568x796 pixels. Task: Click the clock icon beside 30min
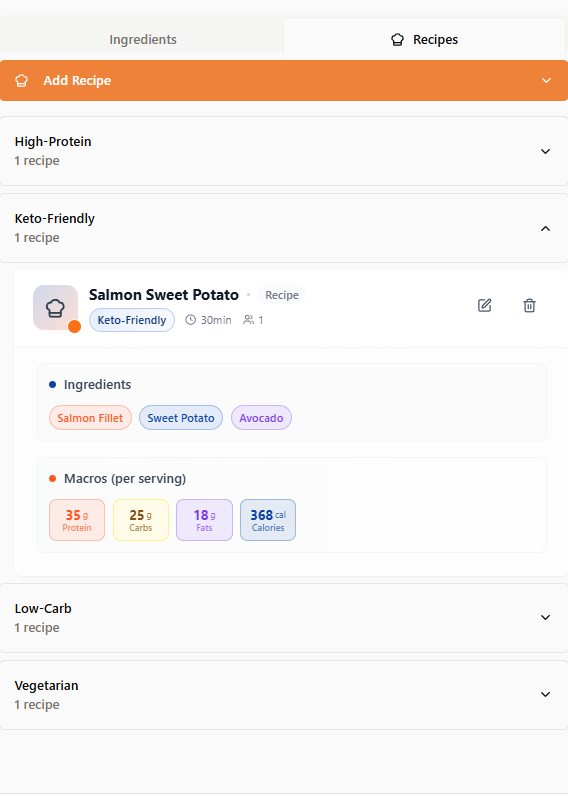click(x=190, y=320)
